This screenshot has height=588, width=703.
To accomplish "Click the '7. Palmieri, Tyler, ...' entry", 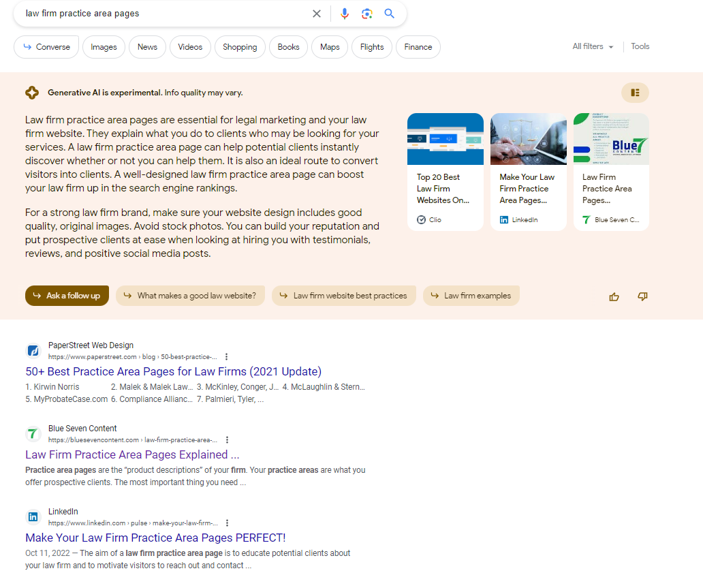I will tap(230, 399).
